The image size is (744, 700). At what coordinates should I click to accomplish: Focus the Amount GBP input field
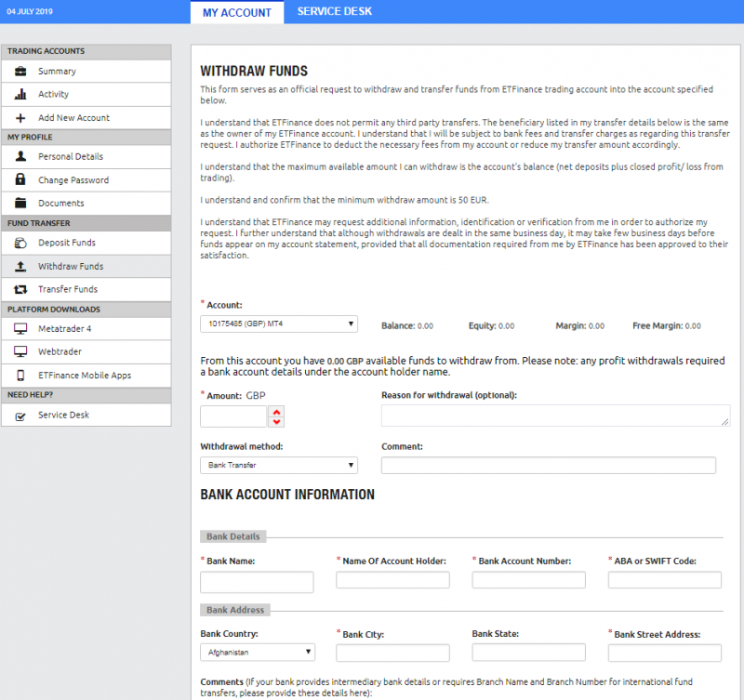click(x=233, y=416)
